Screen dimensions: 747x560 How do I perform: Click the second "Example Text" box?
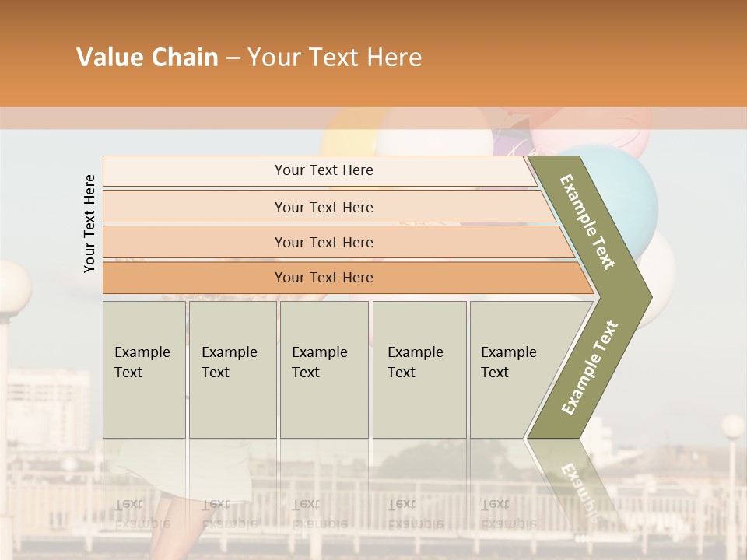pos(232,369)
